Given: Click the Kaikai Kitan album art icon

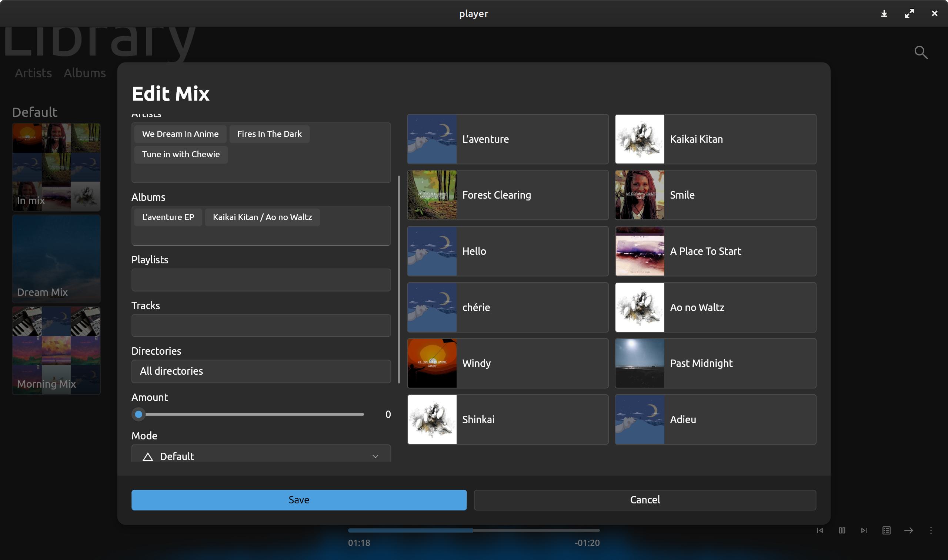Looking at the screenshot, I should coord(639,139).
